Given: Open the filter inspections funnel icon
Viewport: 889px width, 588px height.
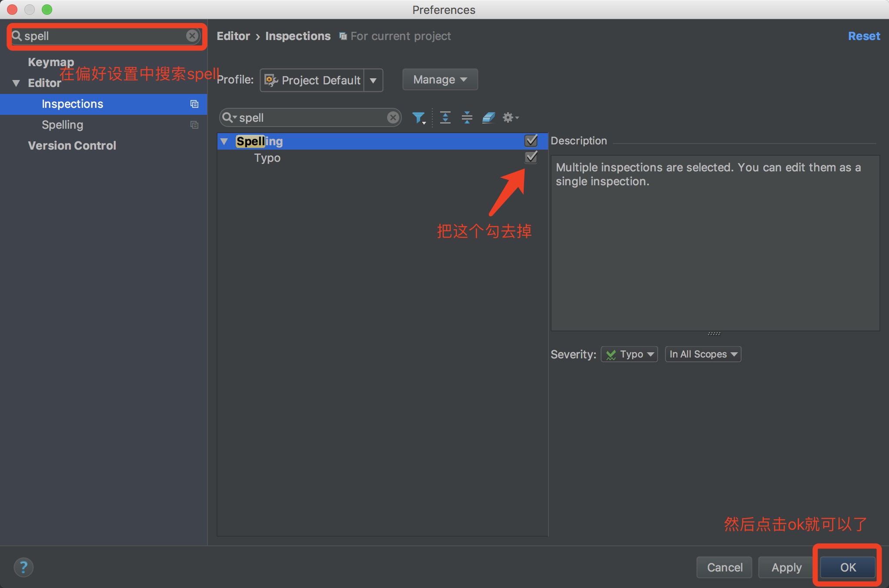Looking at the screenshot, I should 419,117.
